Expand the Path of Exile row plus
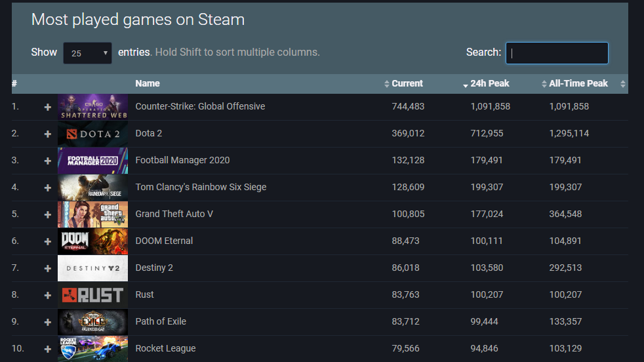Screen dimensions: 644x362 point(48,323)
